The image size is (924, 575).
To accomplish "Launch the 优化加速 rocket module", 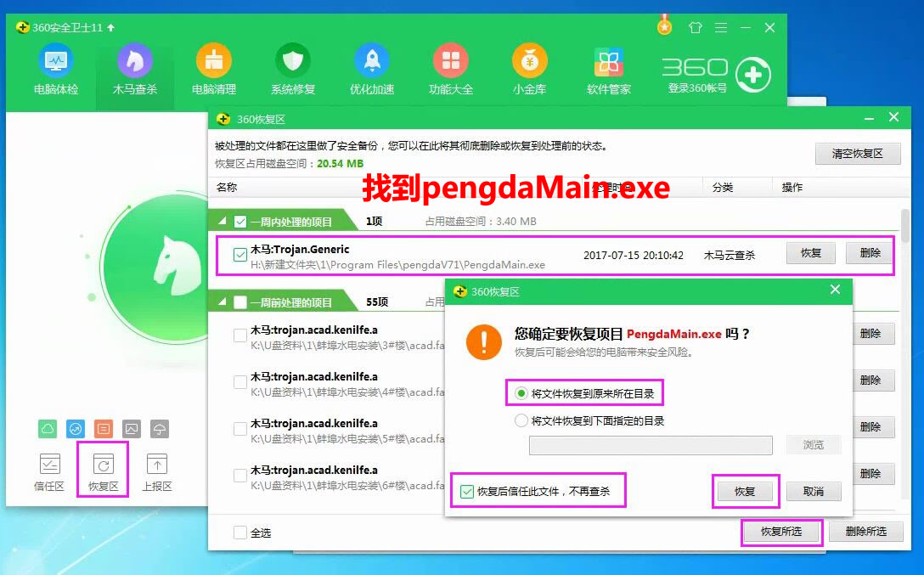I will pyautogui.click(x=372, y=69).
